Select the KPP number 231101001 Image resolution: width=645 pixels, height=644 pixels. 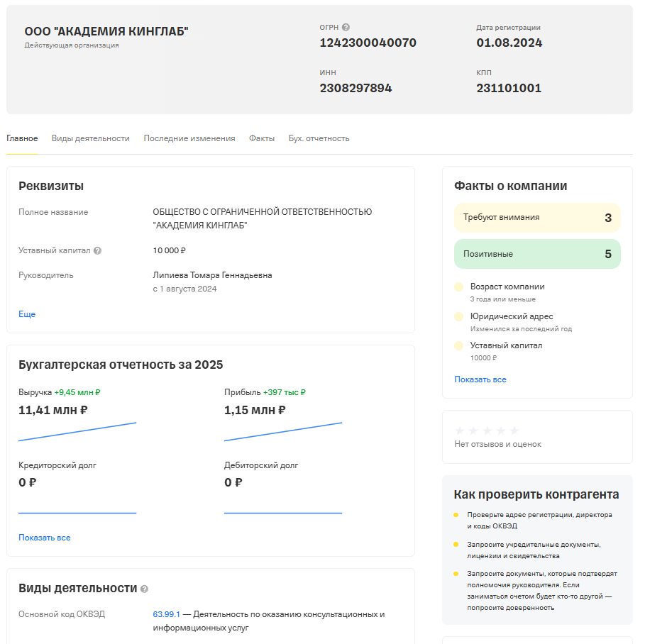pos(509,88)
